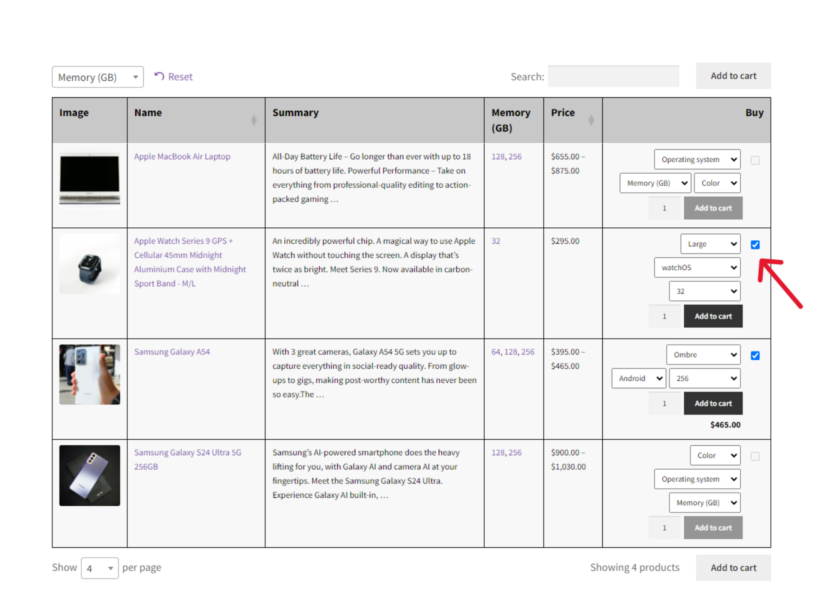The image size is (820, 594).
Task: Change the Show per page dropdown
Action: pyautogui.click(x=100, y=567)
